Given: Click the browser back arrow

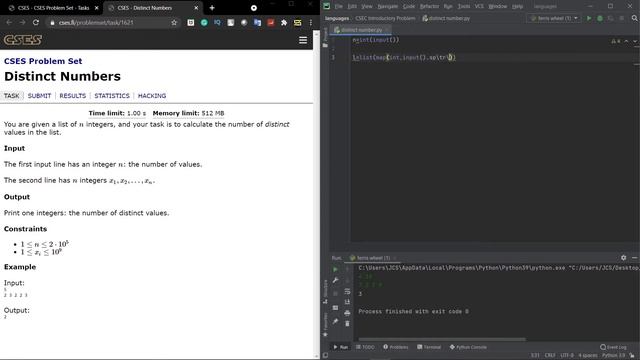Looking at the screenshot, I should [9, 22].
